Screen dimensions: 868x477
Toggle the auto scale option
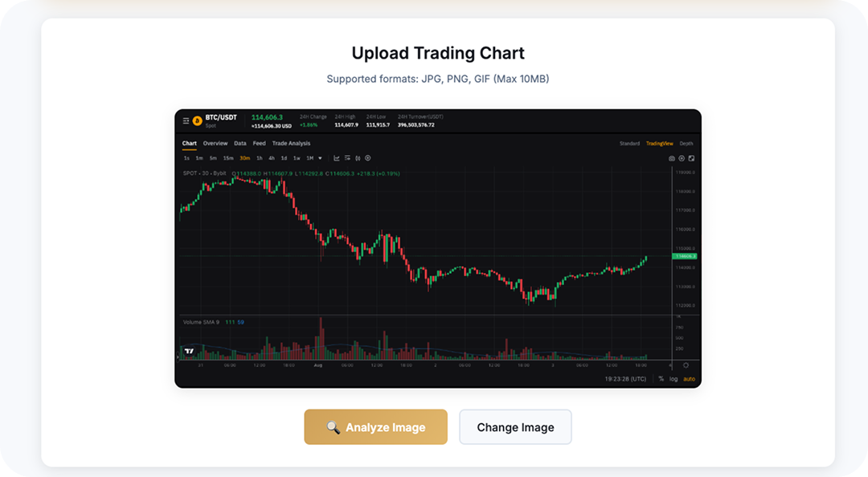pyautogui.click(x=689, y=379)
